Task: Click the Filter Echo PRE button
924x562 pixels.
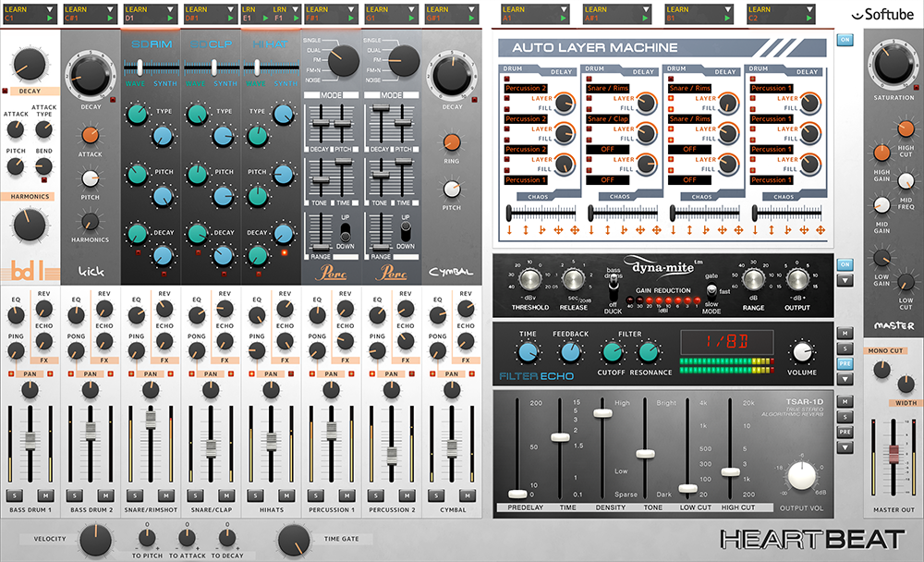Action: [845, 364]
